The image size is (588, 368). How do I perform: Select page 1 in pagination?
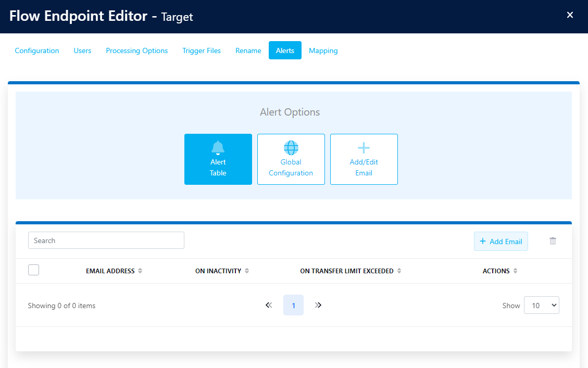(x=293, y=305)
